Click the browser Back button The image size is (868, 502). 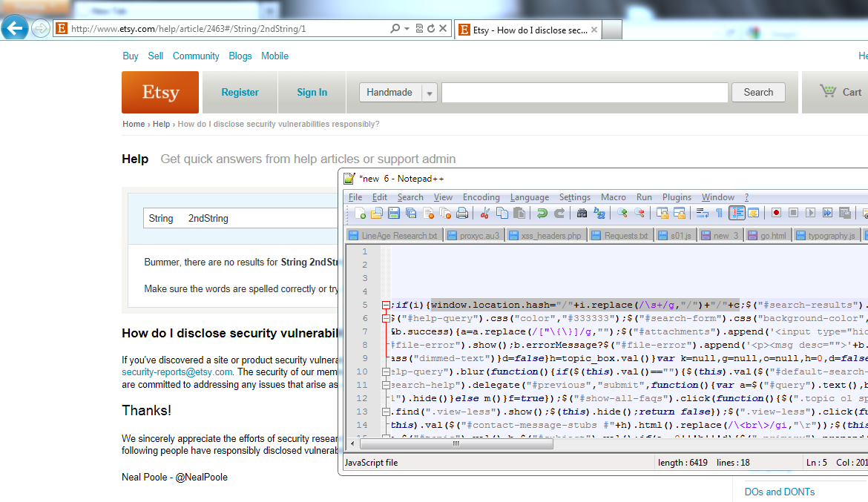pyautogui.click(x=14, y=27)
